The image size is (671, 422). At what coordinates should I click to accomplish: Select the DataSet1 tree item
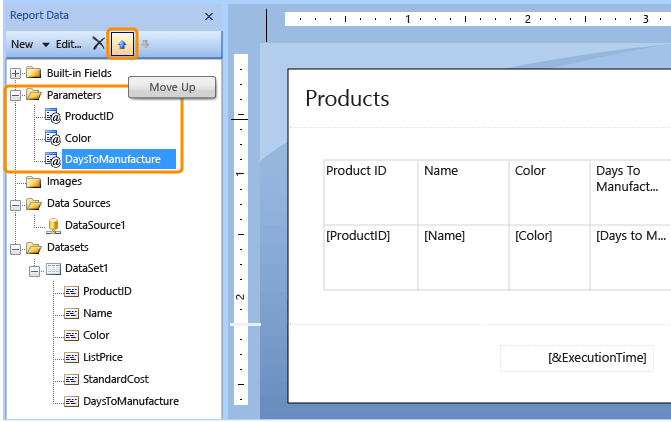pos(86,268)
